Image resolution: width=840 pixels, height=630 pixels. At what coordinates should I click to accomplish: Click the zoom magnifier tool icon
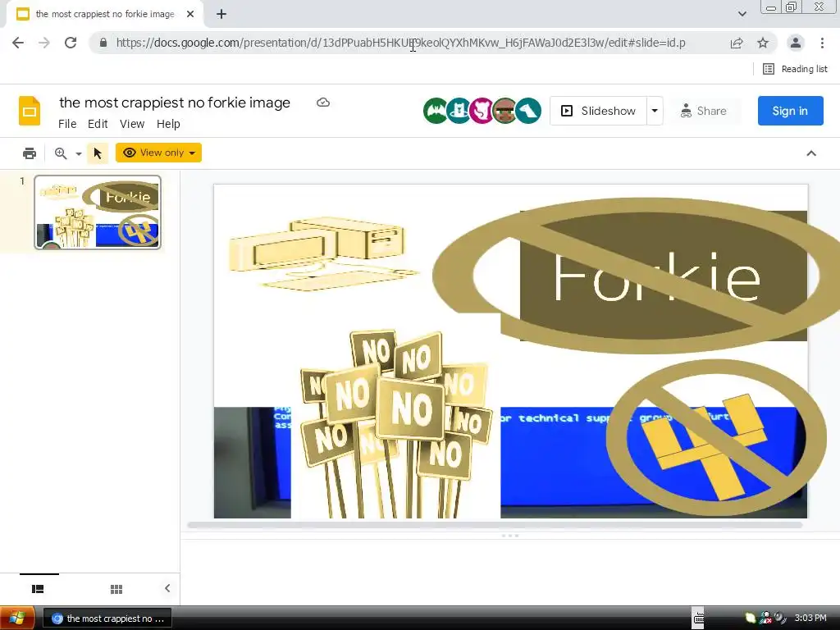61,153
